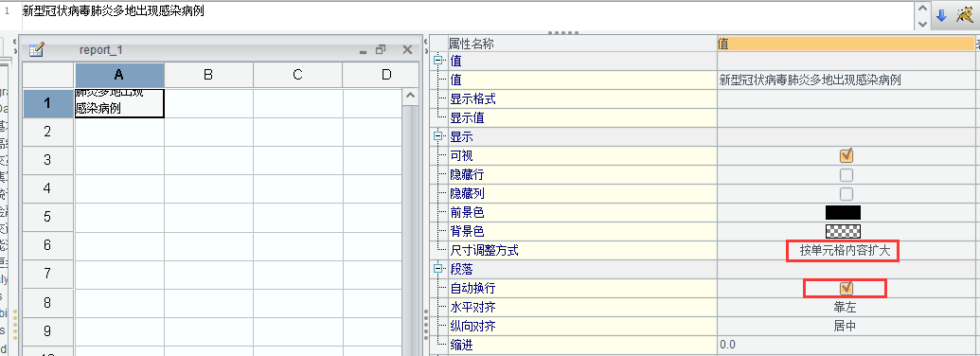Image resolution: width=980 pixels, height=356 pixels.
Task: Select row 2 header
Action: tap(48, 132)
